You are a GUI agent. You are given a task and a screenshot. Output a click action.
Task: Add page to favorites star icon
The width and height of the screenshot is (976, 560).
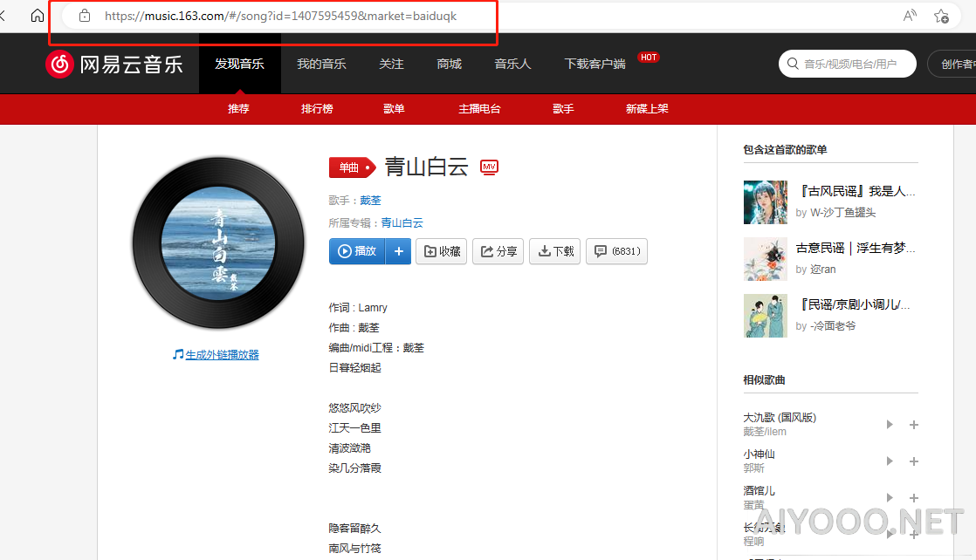[941, 16]
